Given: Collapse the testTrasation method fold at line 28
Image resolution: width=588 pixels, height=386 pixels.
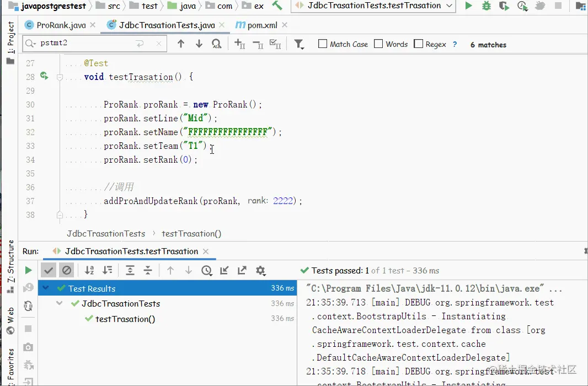Looking at the screenshot, I should coord(60,77).
